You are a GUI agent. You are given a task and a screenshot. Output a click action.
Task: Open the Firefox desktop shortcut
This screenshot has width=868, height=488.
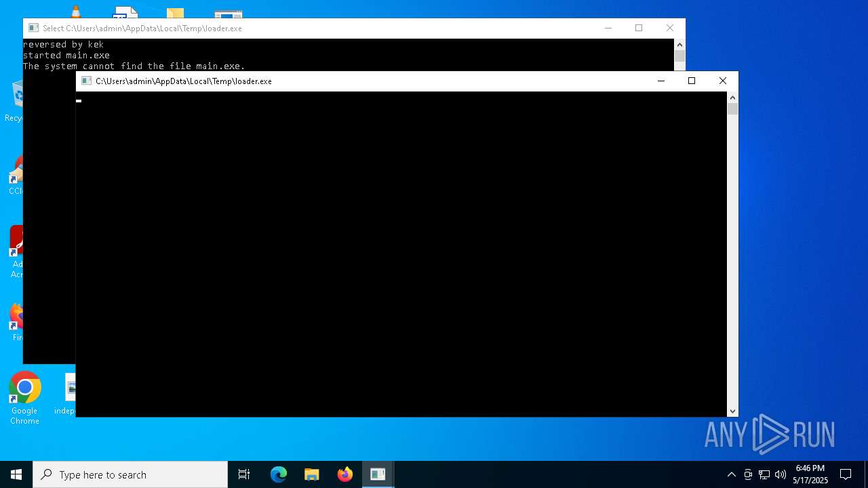pyautogui.click(x=16, y=323)
